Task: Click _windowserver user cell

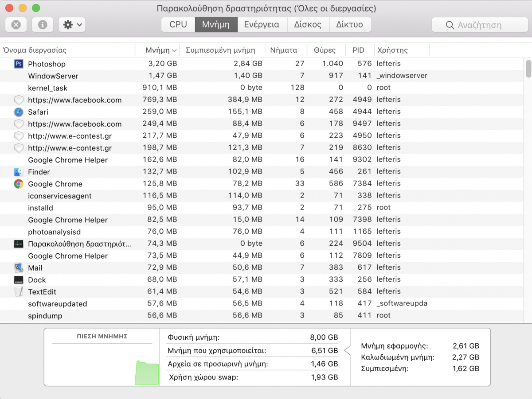Action: 402,76
